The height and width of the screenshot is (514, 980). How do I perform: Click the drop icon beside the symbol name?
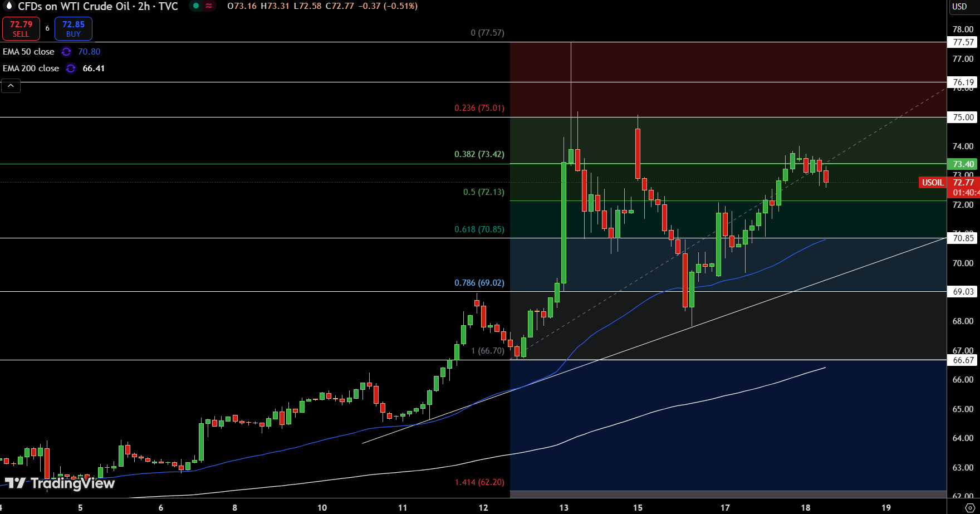tap(8, 6)
